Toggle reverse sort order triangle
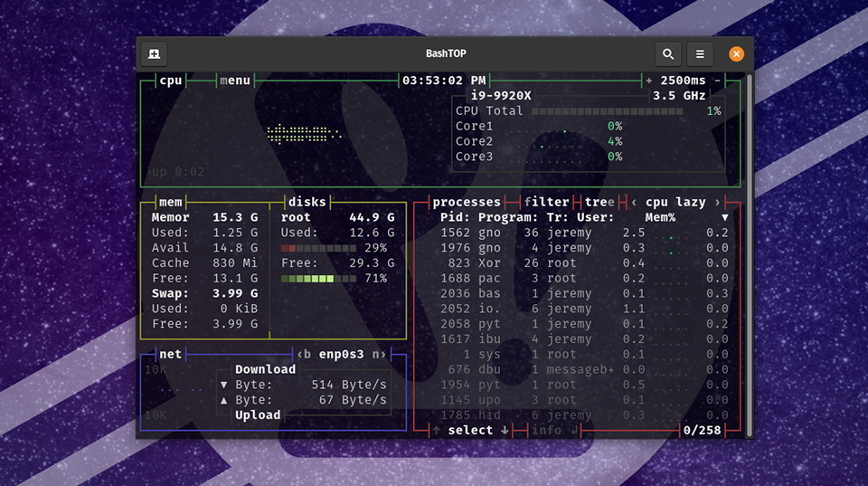This screenshot has height=486, width=868. coord(724,218)
